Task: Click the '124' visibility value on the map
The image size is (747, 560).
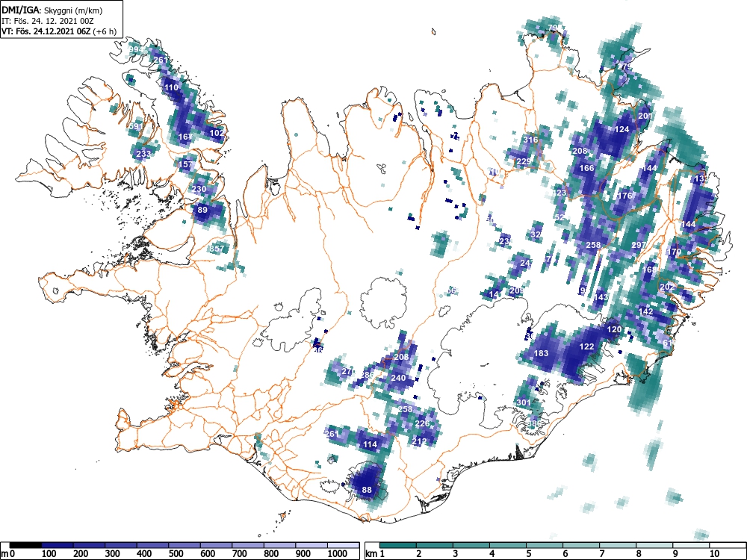Action: pos(622,129)
